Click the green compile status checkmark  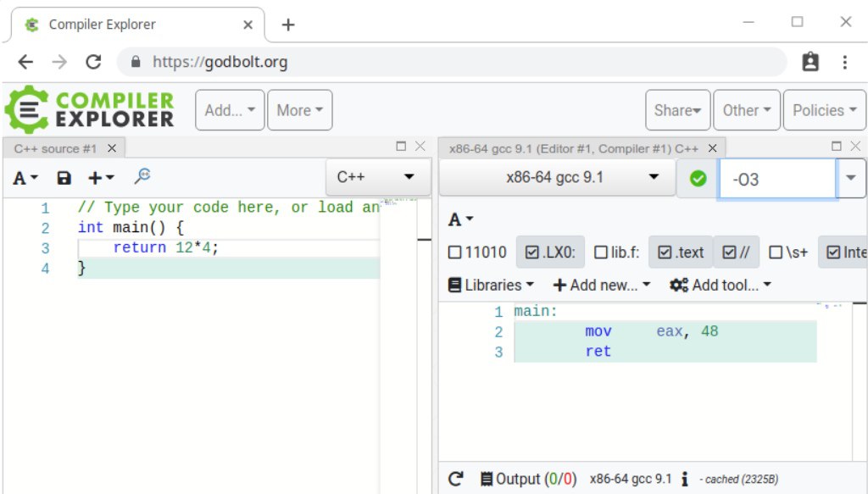coord(698,178)
